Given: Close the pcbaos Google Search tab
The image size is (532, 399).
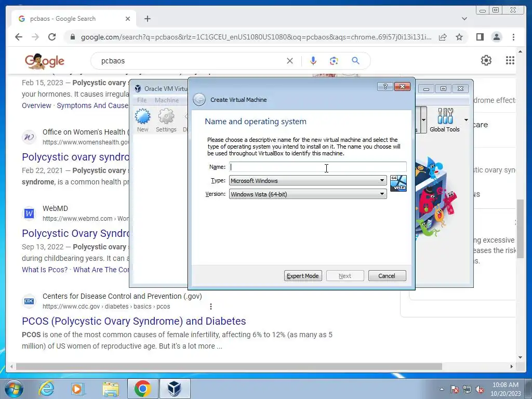Looking at the screenshot, I should click(128, 19).
